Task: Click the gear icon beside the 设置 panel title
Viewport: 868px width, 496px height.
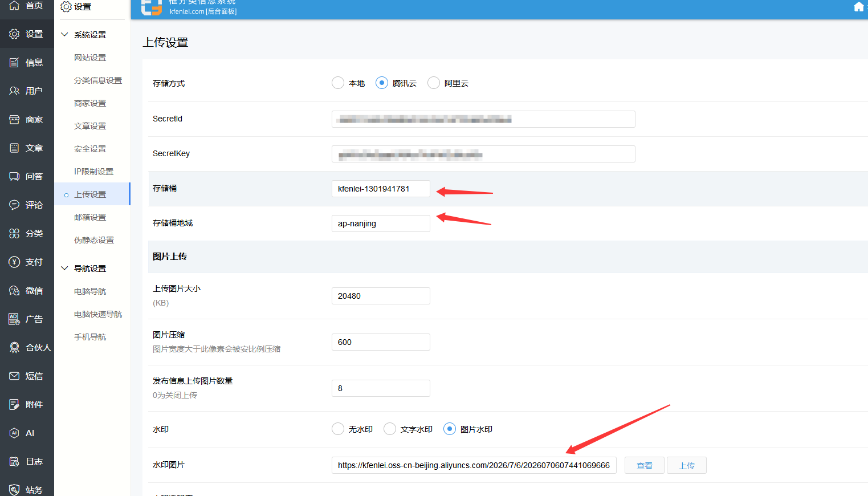Action: [66, 7]
